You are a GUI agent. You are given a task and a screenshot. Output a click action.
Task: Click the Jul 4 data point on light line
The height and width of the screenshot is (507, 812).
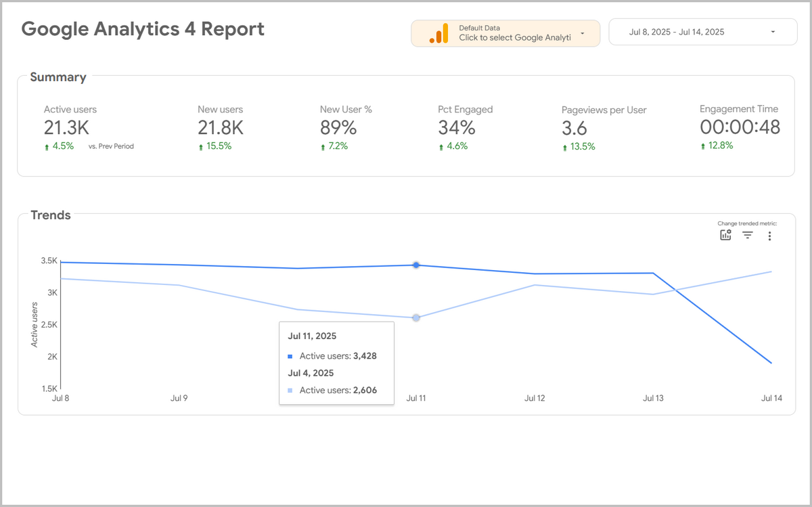click(x=416, y=317)
